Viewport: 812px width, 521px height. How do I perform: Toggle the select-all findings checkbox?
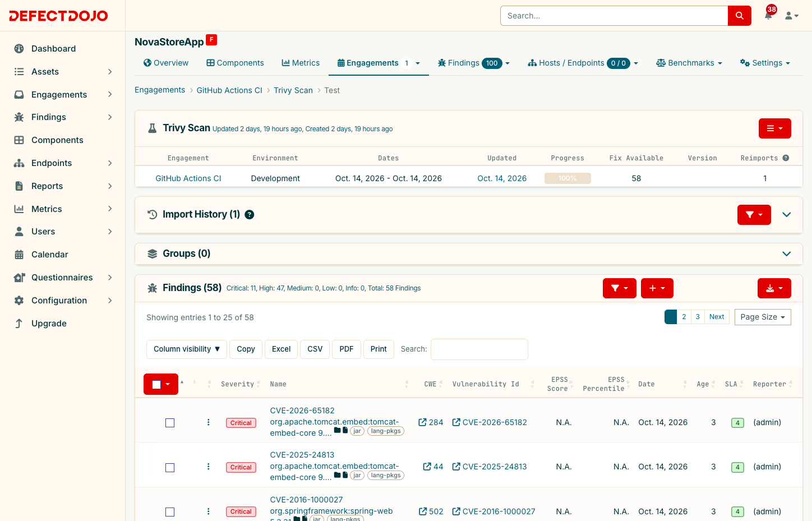tap(156, 384)
